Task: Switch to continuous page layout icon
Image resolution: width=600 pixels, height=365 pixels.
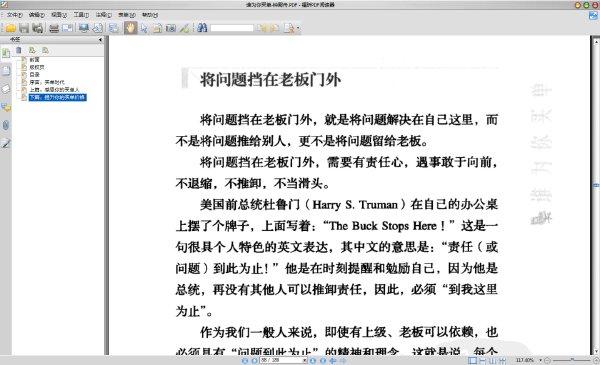Action: (x=483, y=360)
